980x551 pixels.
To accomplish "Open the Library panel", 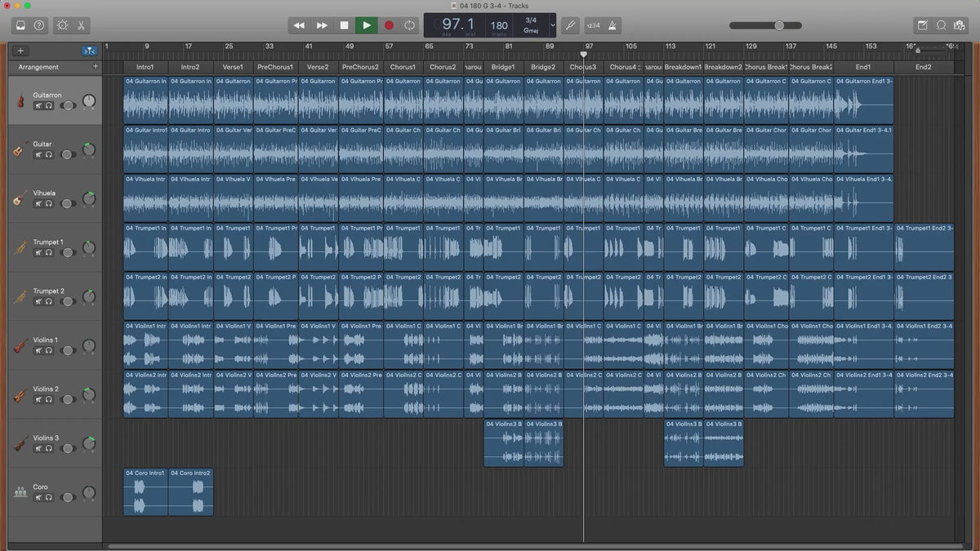I will point(20,25).
